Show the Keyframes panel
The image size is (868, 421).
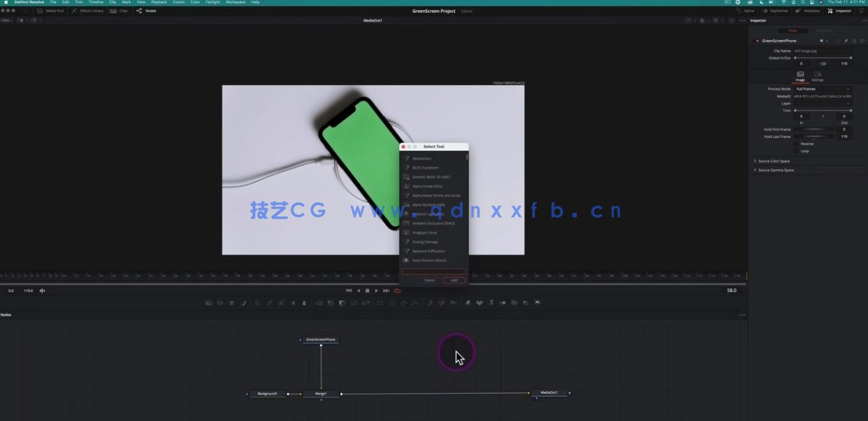[x=775, y=11]
